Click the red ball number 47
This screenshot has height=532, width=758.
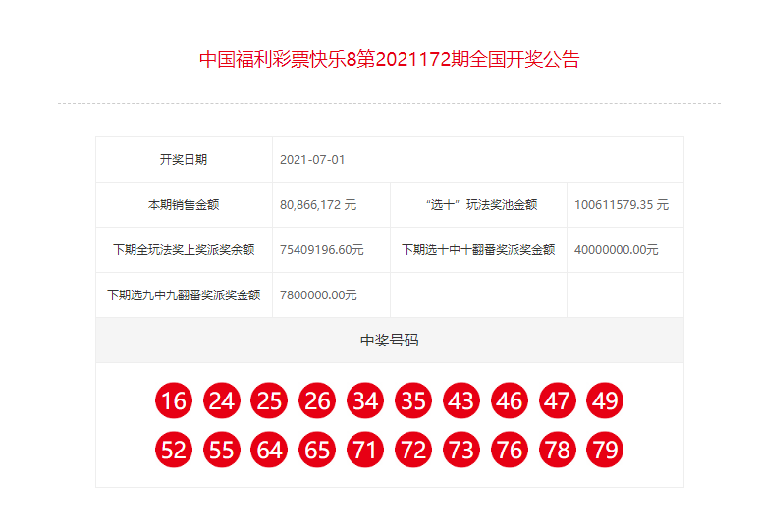(x=557, y=400)
